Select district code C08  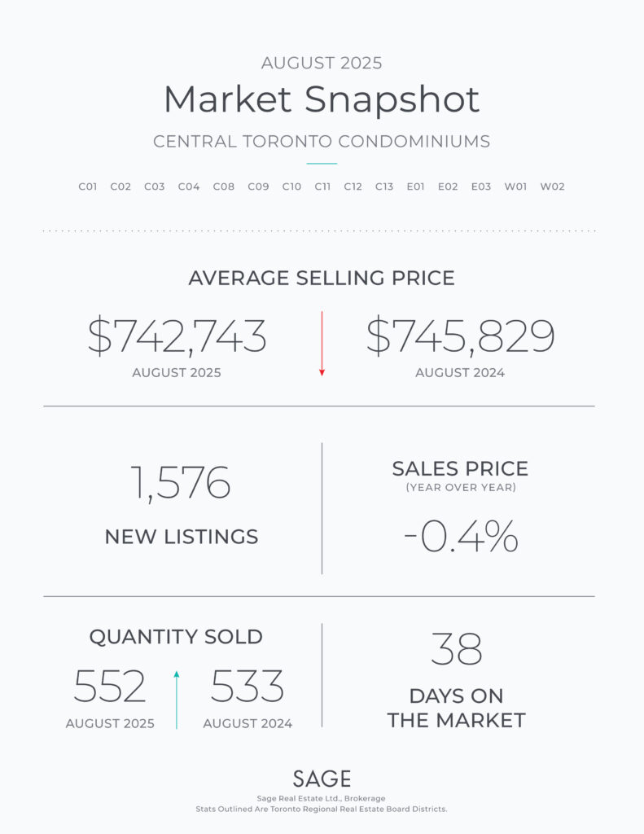224,187
